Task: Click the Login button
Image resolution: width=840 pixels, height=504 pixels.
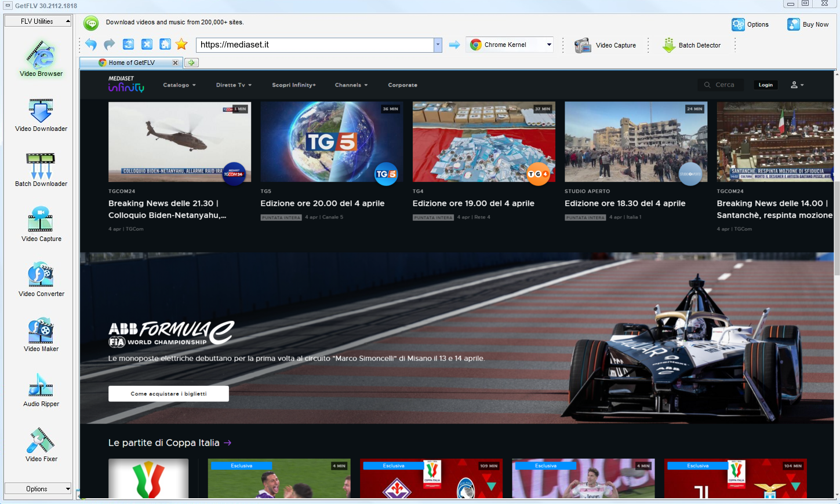Action: (x=766, y=85)
